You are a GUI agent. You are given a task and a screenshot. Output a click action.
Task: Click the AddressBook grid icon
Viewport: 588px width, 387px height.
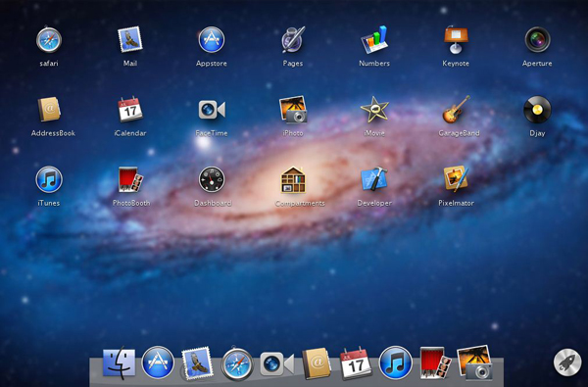49,110
